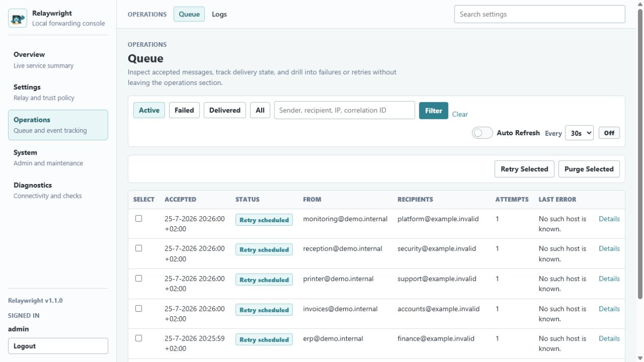
Task: Open the refresh interval 30s dropdown
Action: tap(579, 133)
